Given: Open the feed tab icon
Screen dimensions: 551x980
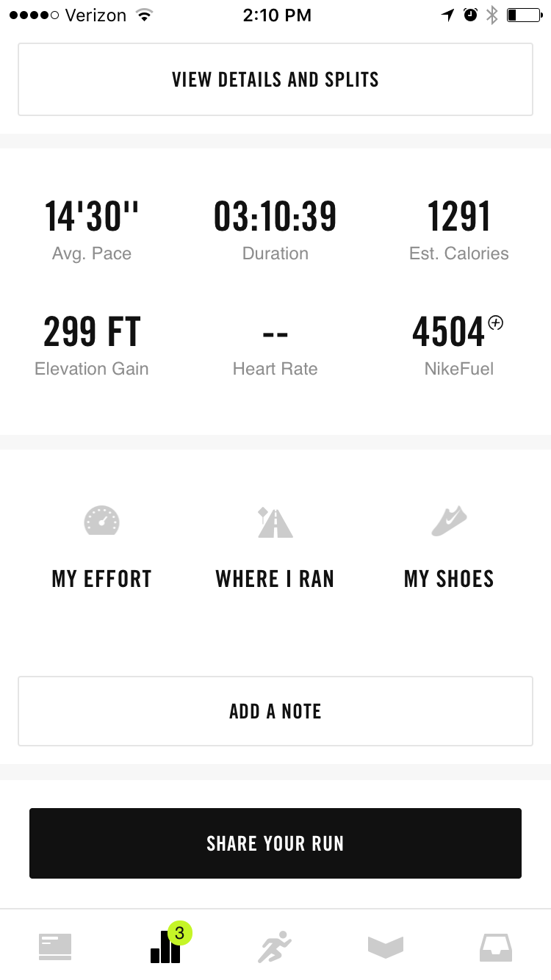Looking at the screenshot, I should point(55,946).
